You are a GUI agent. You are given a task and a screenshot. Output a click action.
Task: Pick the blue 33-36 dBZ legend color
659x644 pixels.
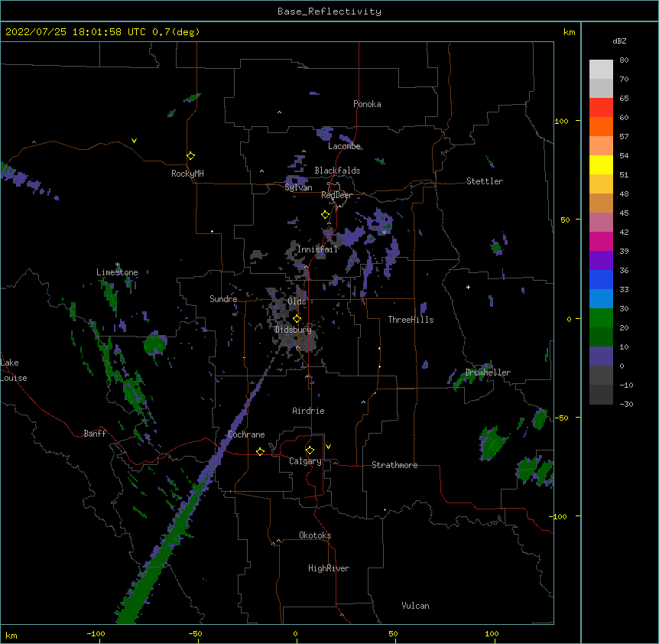[601, 279]
